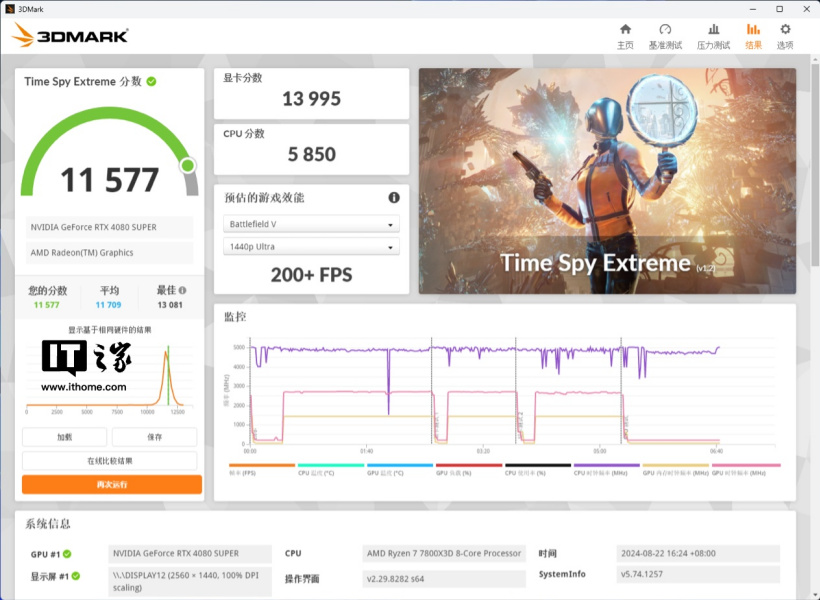Click the Time Spy Extreme preview image

[x=607, y=180]
